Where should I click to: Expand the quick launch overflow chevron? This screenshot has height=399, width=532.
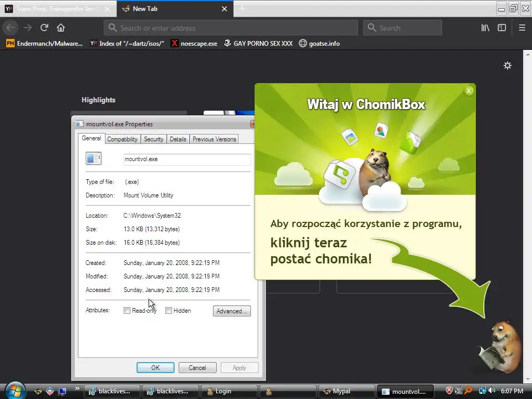(x=77, y=389)
